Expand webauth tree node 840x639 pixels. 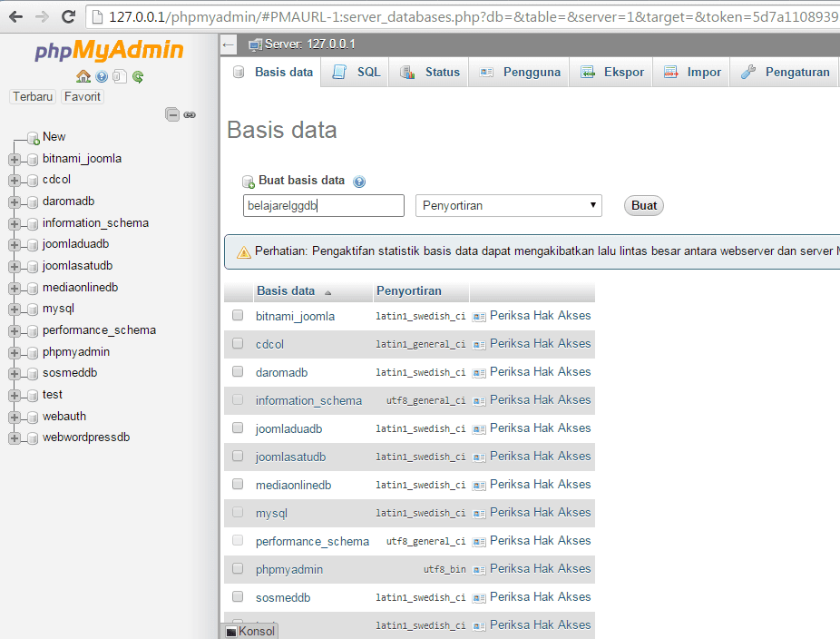pos(15,417)
